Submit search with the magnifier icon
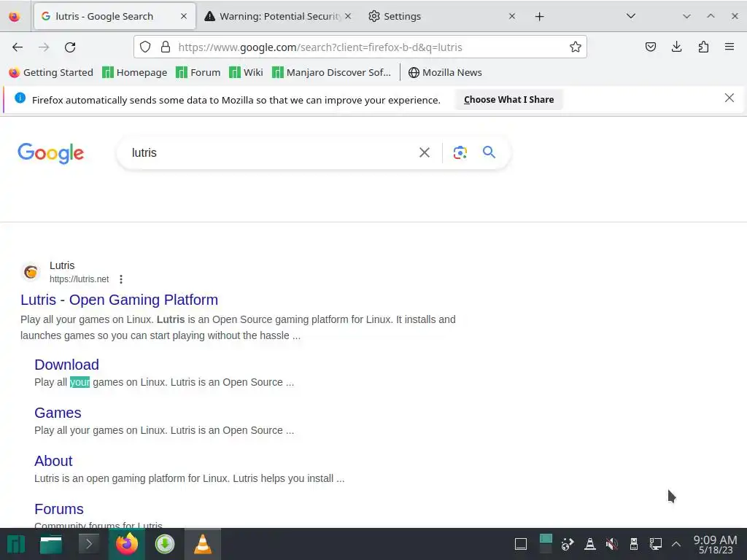The height and width of the screenshot is (560, 747). pyautogui.click(x=489, y=152)
